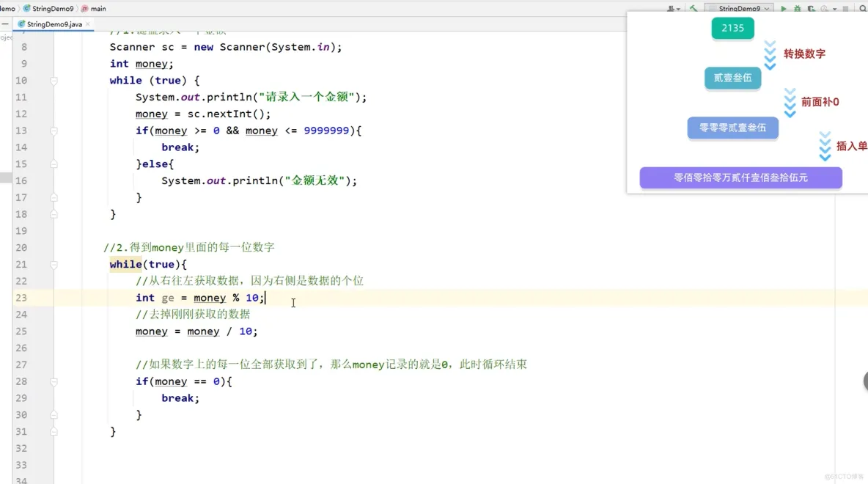Set a breakpoint at line number 23
The image size is (868, 484).
[x=21, y=298]
